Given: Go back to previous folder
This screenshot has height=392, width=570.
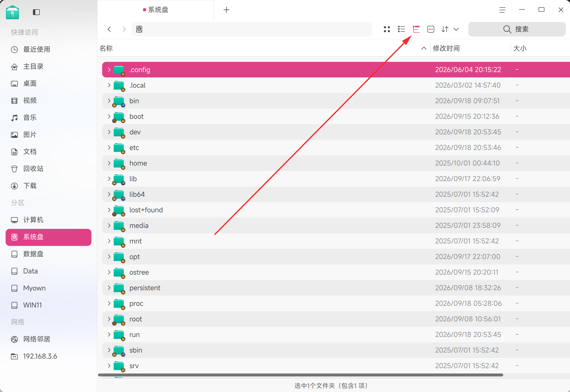Looking at the screenshot, I should pyautogui.click(x=109, y=29).
